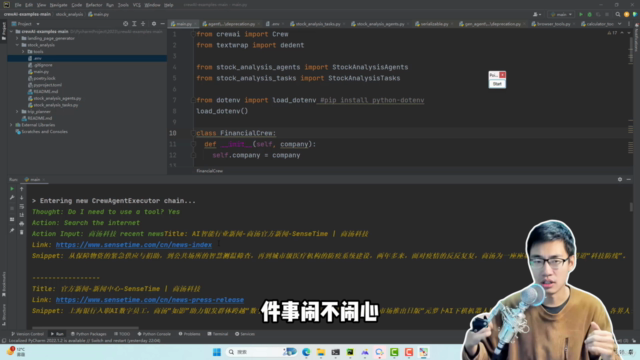Screen dimensions: 640x360
Task: Click the print icon in Run panel
Action: tap(22, 224)
